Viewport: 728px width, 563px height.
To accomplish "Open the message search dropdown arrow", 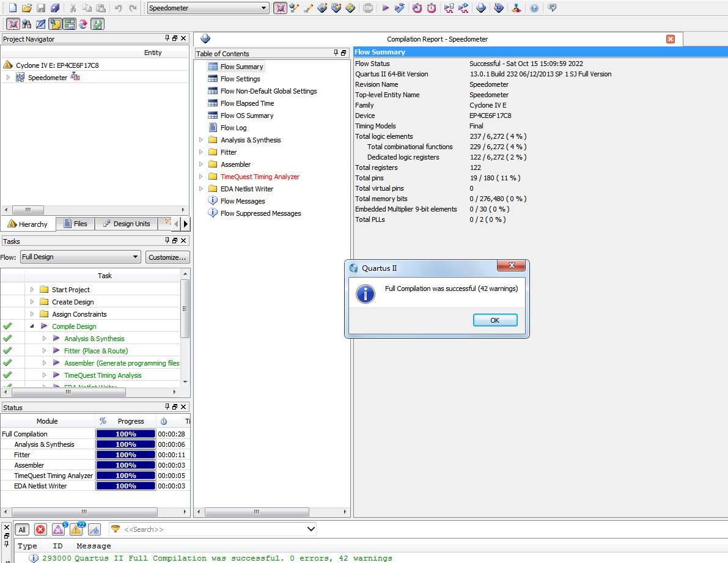I will coord(311,529).
